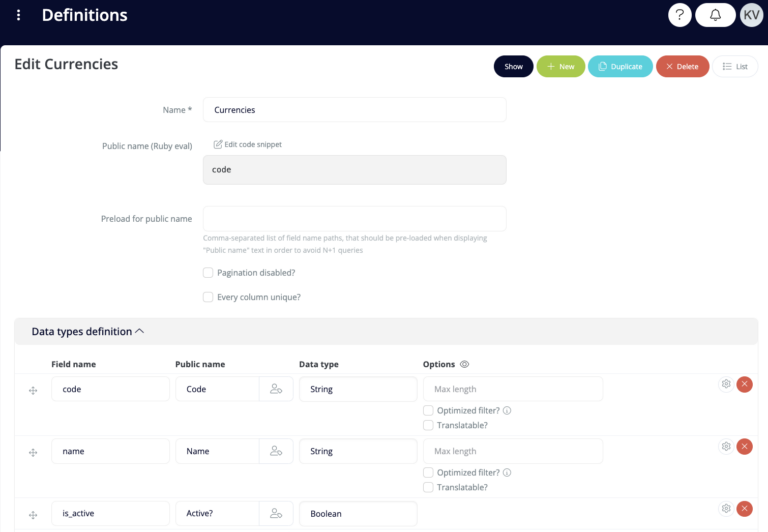Enable Pagination disabled checkbox
Screen dimensions: 768x532
click(208, 272)
